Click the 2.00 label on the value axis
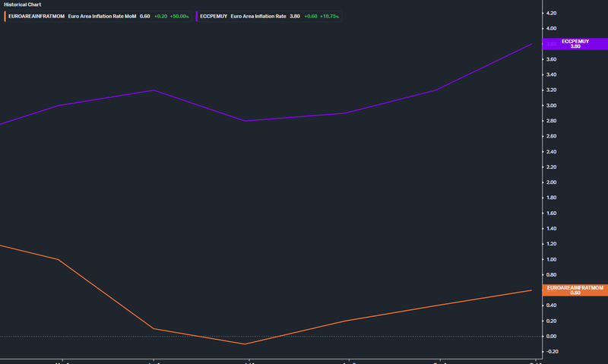 click(551, 182)
